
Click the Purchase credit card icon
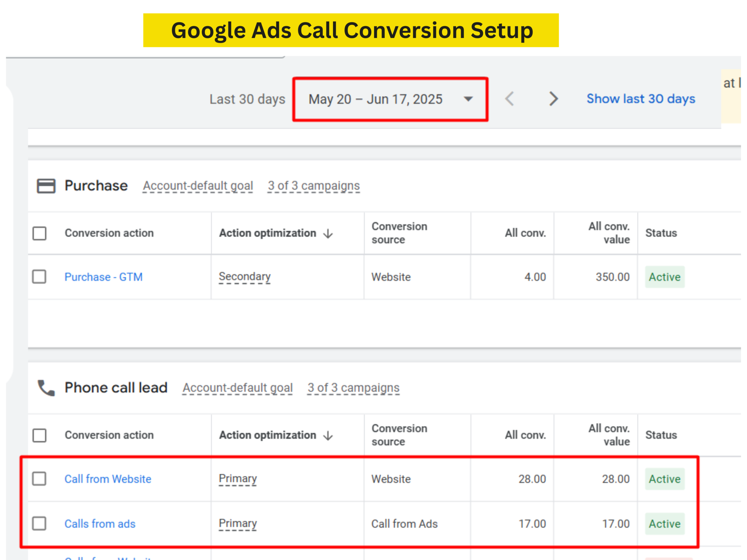click(46, 186)
